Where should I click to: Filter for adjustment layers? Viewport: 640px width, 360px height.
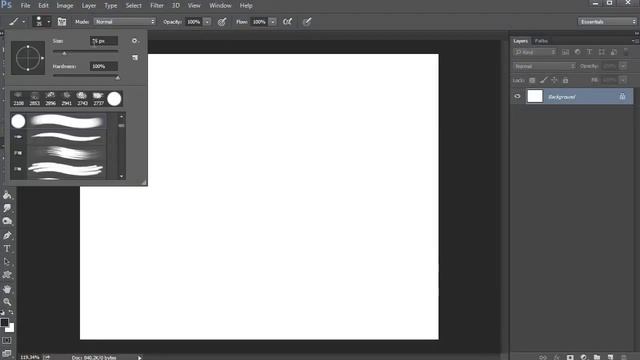[577, 52]
